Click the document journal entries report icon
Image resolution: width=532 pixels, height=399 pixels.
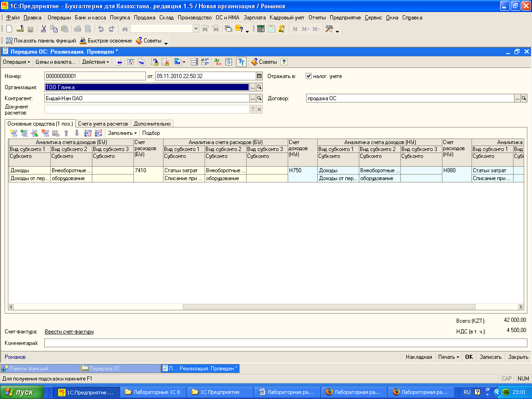[x=229, y=62]
